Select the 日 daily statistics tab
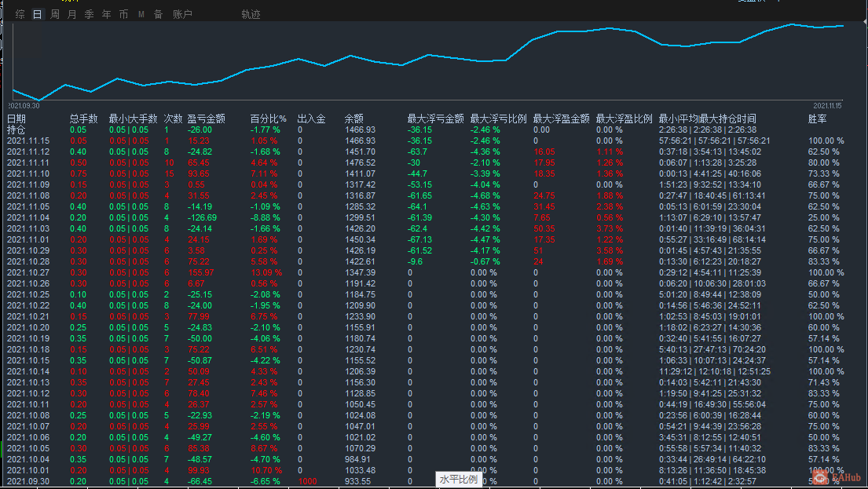 [37, 14]
